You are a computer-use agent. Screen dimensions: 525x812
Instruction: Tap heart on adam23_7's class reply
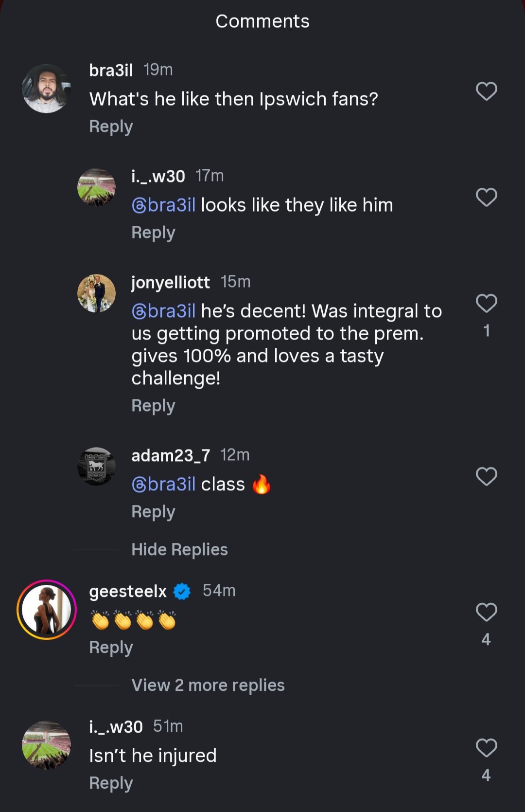[x=486, y=477]
